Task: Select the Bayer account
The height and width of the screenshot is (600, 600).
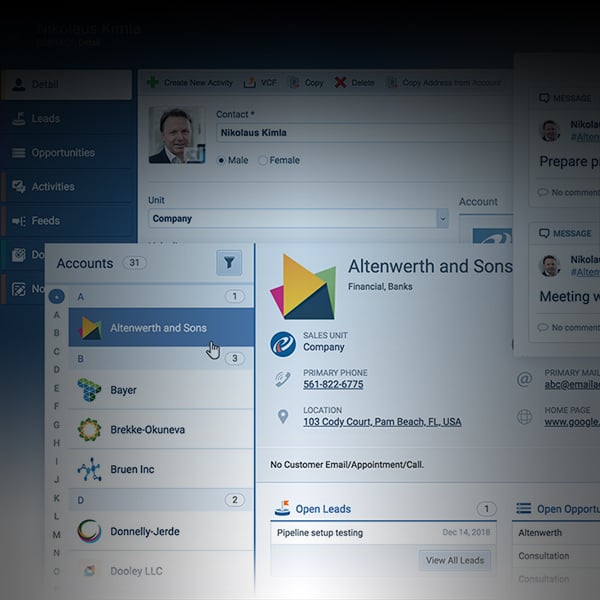Action: [161, 390]
